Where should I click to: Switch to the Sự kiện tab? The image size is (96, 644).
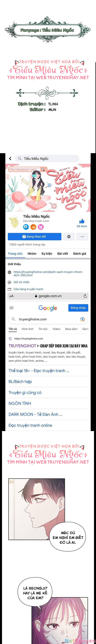[x=47, y=254]
